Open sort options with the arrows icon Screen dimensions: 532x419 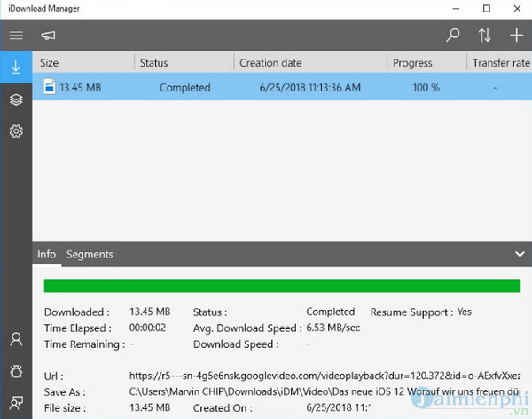[484, 35]
